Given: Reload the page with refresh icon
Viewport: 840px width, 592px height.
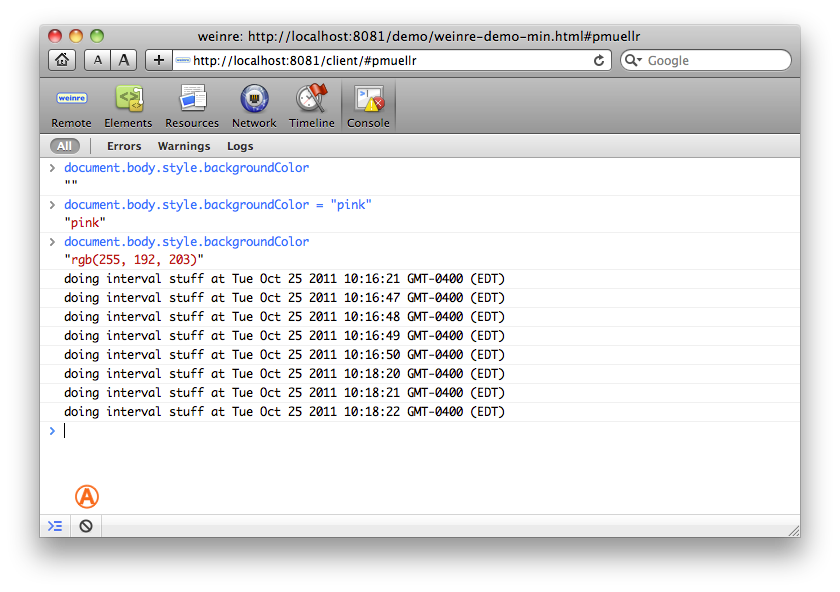Looking at the screenshot, I should tap(599, 60).
